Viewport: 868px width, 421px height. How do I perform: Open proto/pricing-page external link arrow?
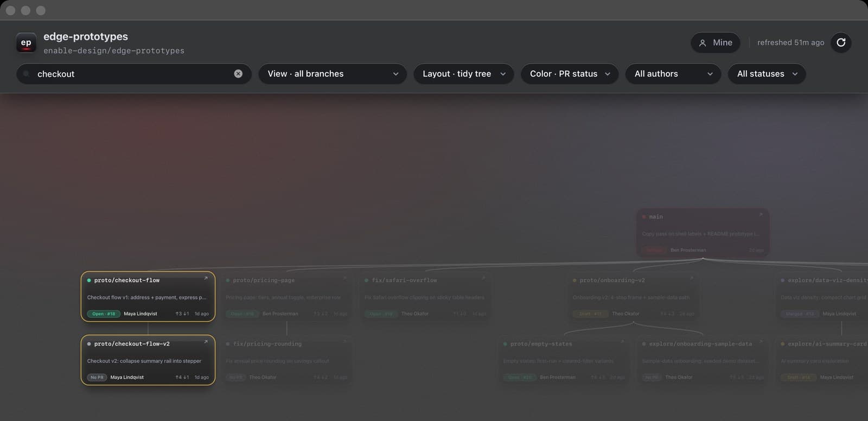pyautogui.click(x=344, y=278)
